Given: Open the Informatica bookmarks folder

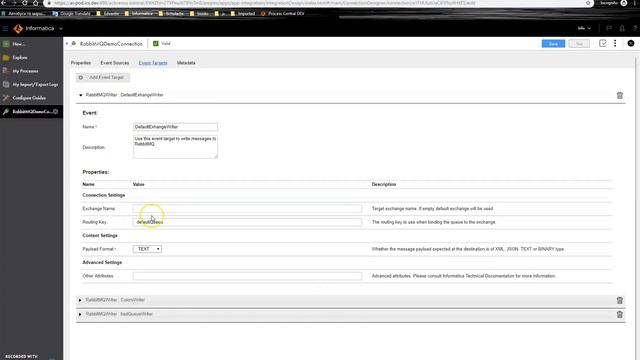Looking at the screenshot, I should [139, 13].
